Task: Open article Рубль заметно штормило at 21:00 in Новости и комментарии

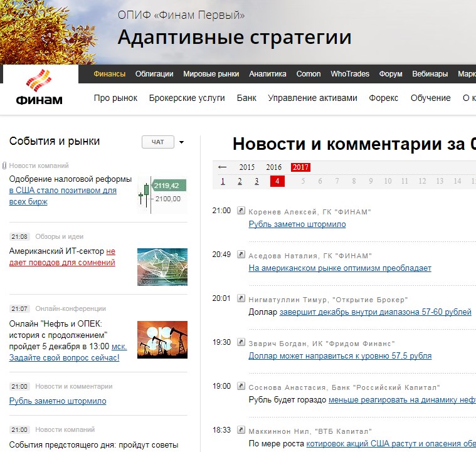Action: (297, 224)
